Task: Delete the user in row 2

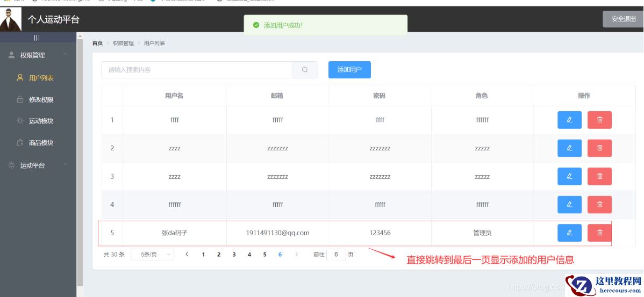Action: pos(599,148)
